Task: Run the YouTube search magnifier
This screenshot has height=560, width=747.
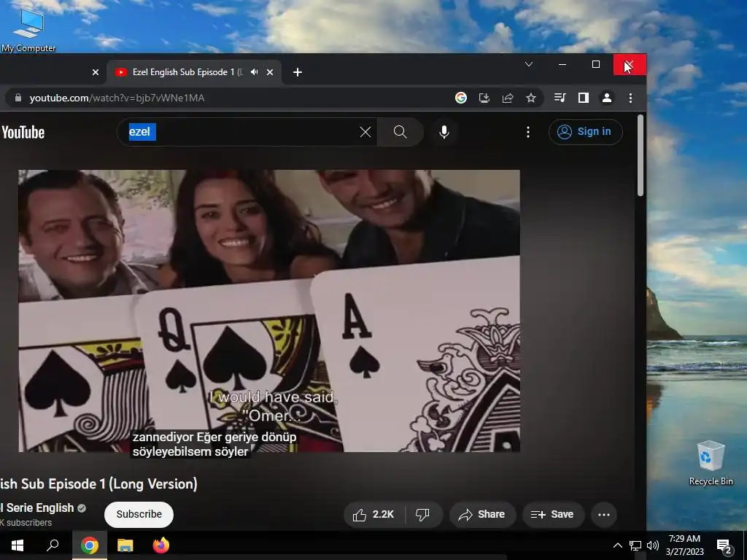Action: point(400,132)
